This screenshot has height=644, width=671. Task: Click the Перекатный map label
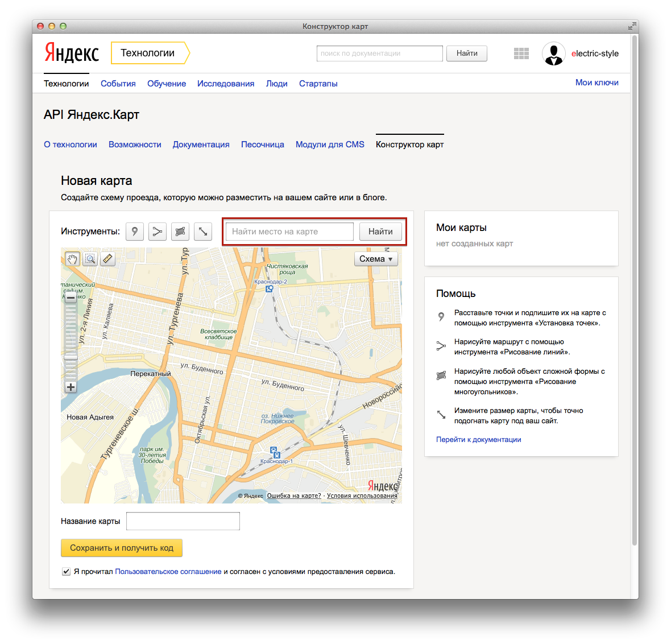(151, 374)
